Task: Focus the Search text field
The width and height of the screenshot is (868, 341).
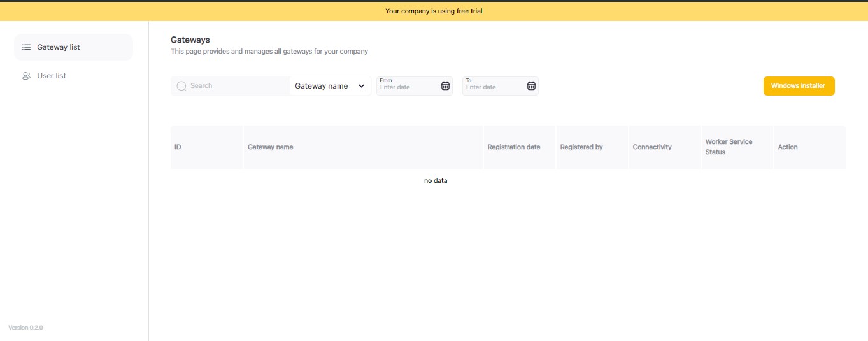Action: point(236,86)
